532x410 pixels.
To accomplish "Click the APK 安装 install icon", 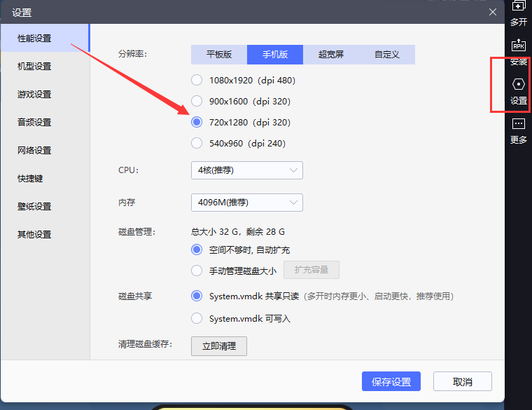I will (518, 47).
